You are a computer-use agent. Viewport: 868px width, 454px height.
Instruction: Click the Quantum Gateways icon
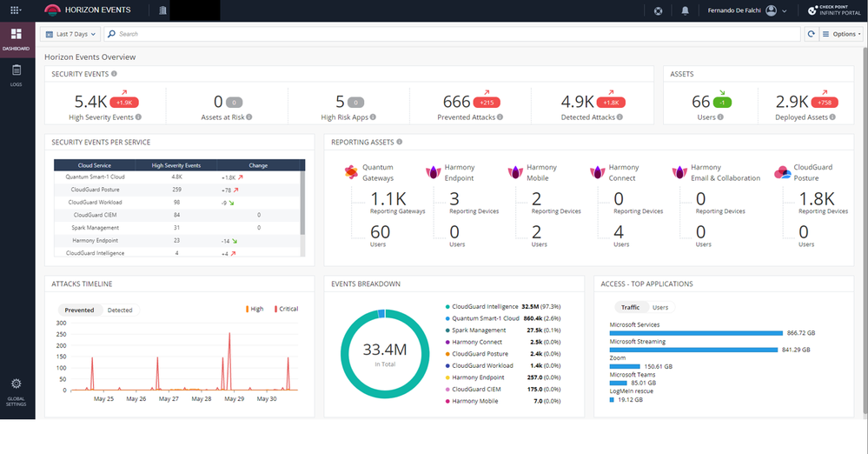coord(351,172)
